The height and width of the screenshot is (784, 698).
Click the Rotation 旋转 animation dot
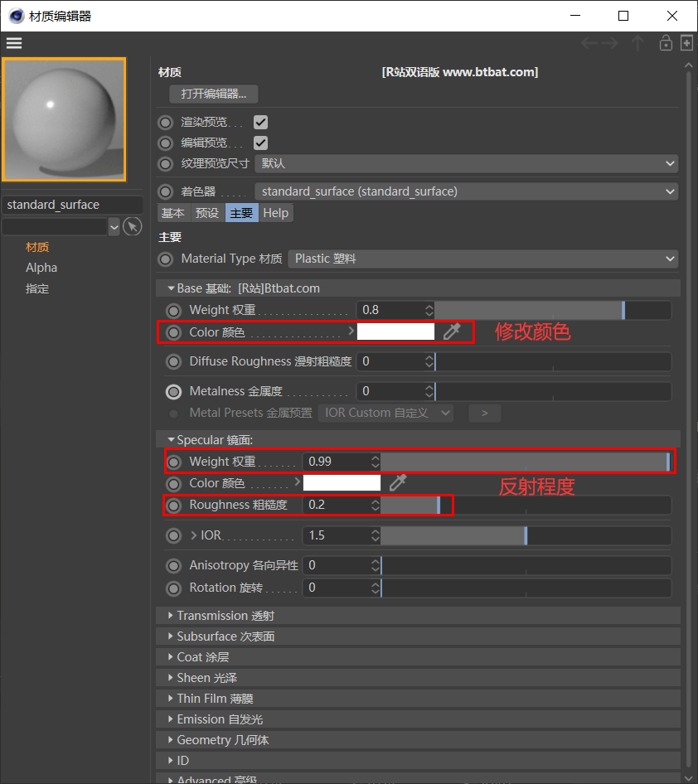click(x=173, y=588)
